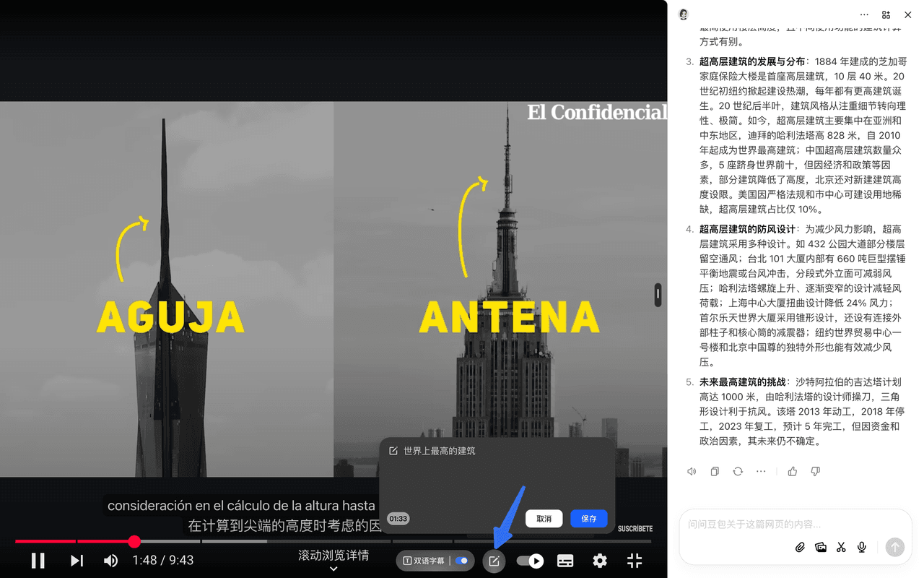Toggle the 双语字幕 bilingual subtitle switch
This screenshot has height=578, width=924.
coord(461,561)
